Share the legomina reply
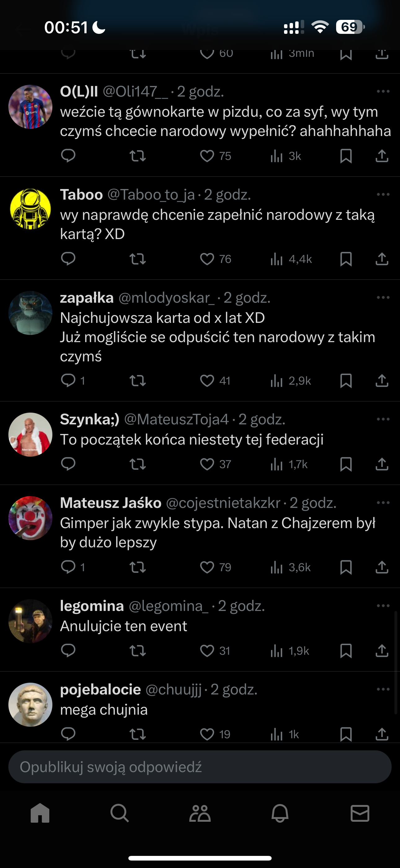Image resolution: width=400 pixels, height=868 pixels. pos(382,651)
